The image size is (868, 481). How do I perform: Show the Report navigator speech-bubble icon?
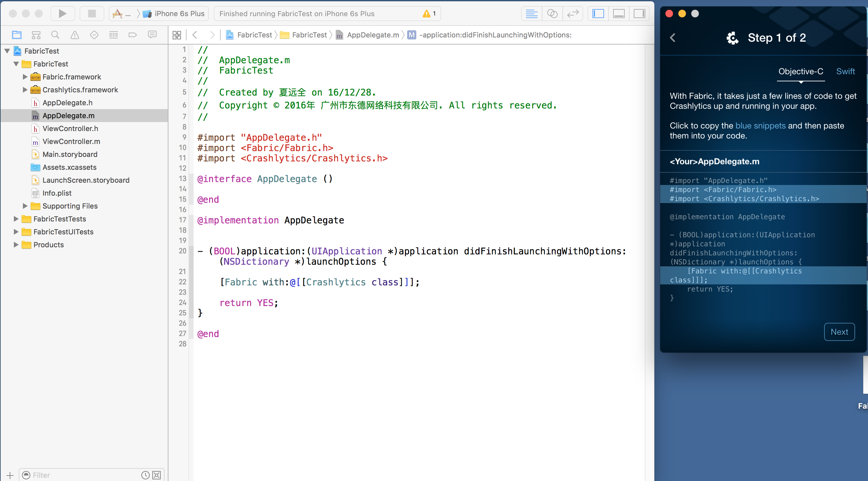[152, 35]
